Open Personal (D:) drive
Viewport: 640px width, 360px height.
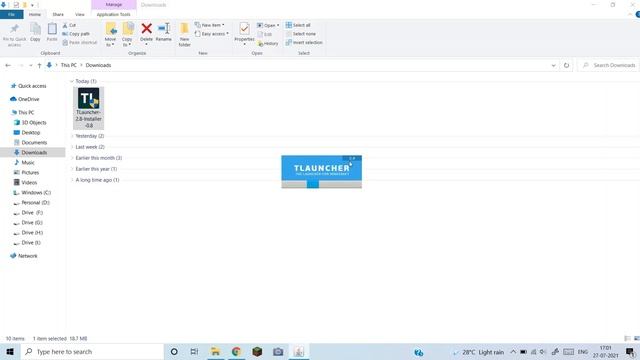pyautogui.click(x=32, y=202)
